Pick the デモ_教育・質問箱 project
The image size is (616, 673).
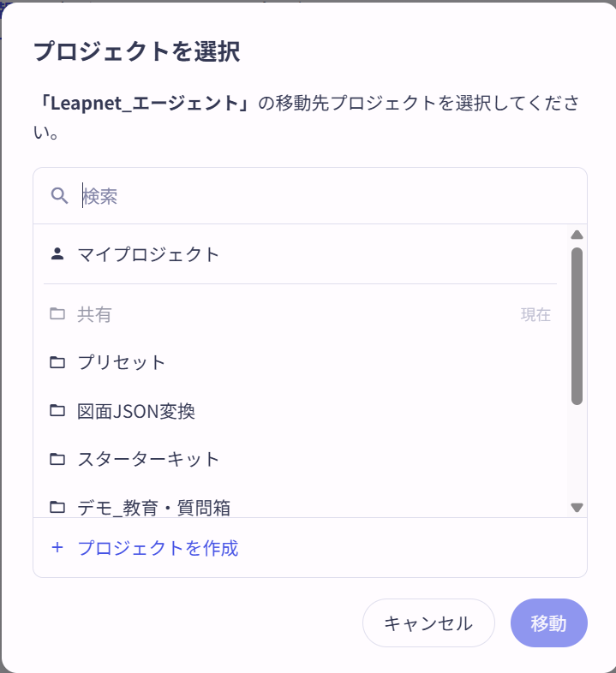coord(300,507)
